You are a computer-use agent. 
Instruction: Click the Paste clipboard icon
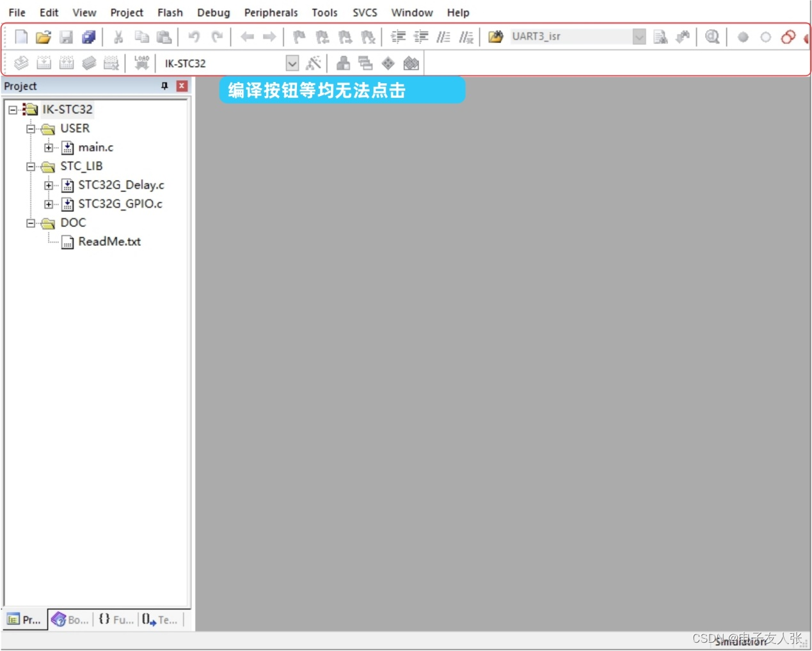click(x=164, y=37)
